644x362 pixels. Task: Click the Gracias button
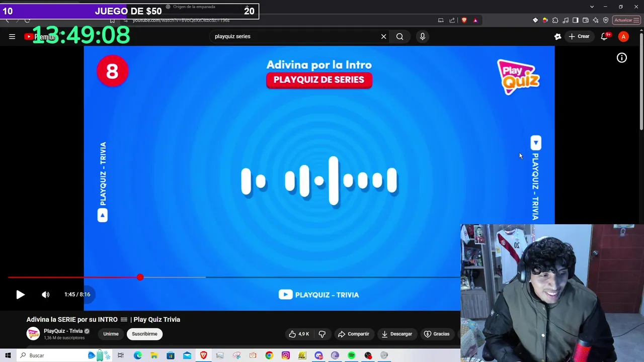click(437, 334)
